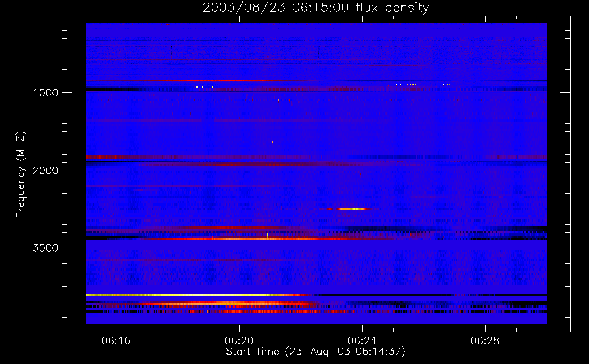Click the 'Start Time (23-Aug-03 06:14:37)' label
Viewport: 589px width, 364px height.
point(316,352)
